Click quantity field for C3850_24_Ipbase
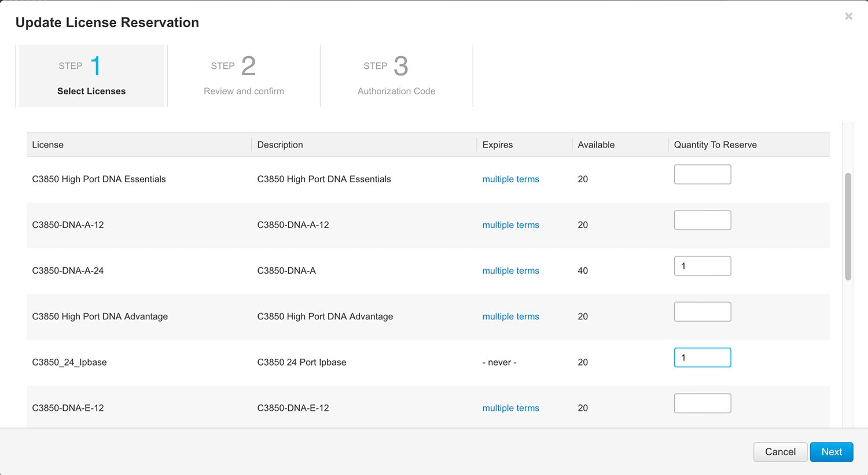Screen dimensions: 868x475 click(x=703, y=358)
